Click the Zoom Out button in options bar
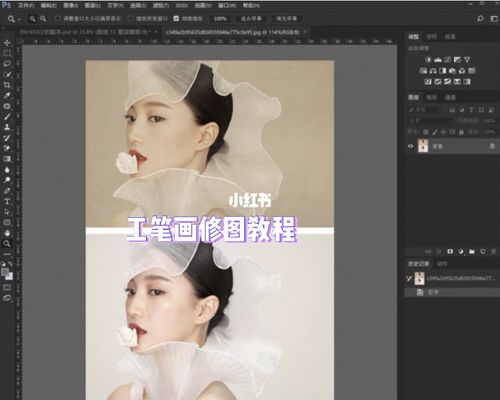Viewport: 500px width, 400px height. coord(43,19)
